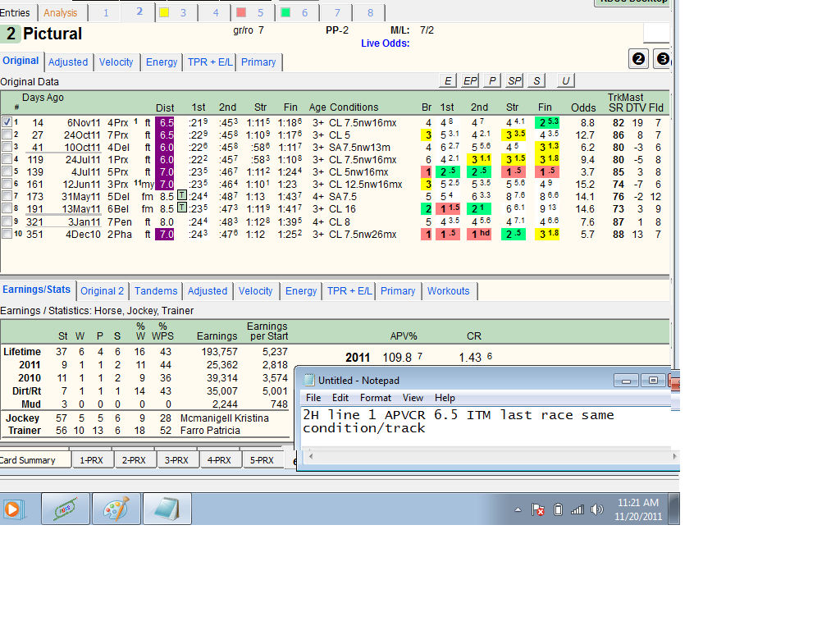
Task: Select horse tab 3 with yellow square
Action: pos(176,12)
